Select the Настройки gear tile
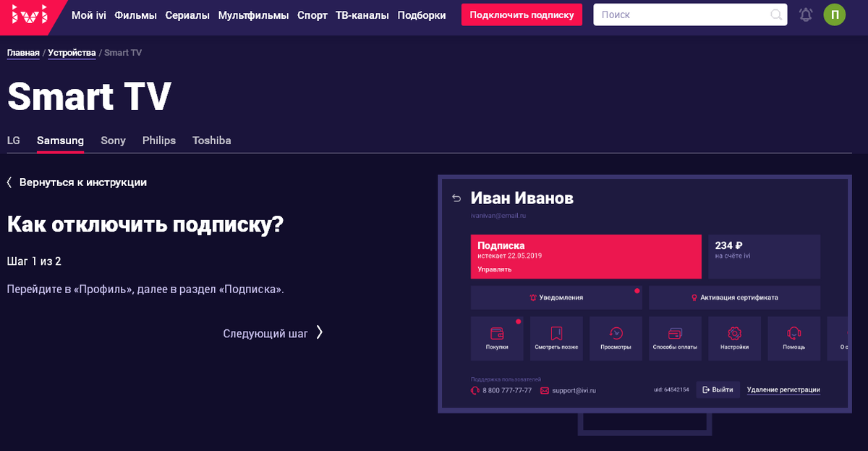This screenshot has width=868, height=451. click(734, 338)
